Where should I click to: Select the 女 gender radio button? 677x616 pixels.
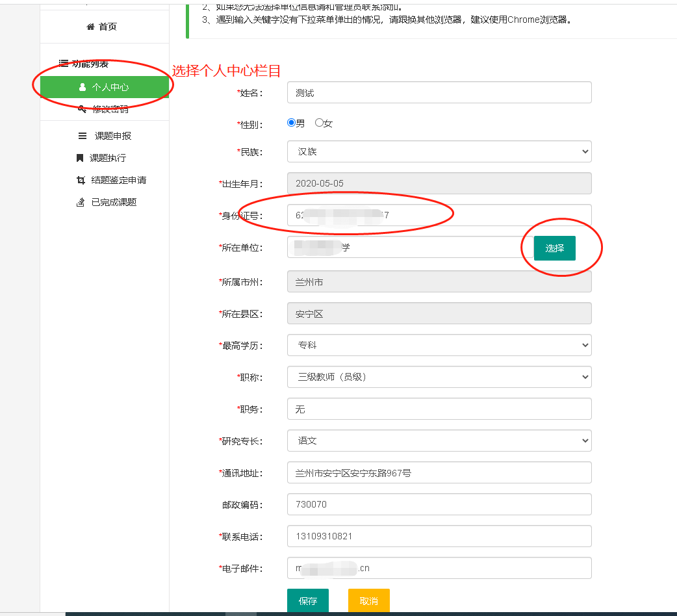coord(319,123)
